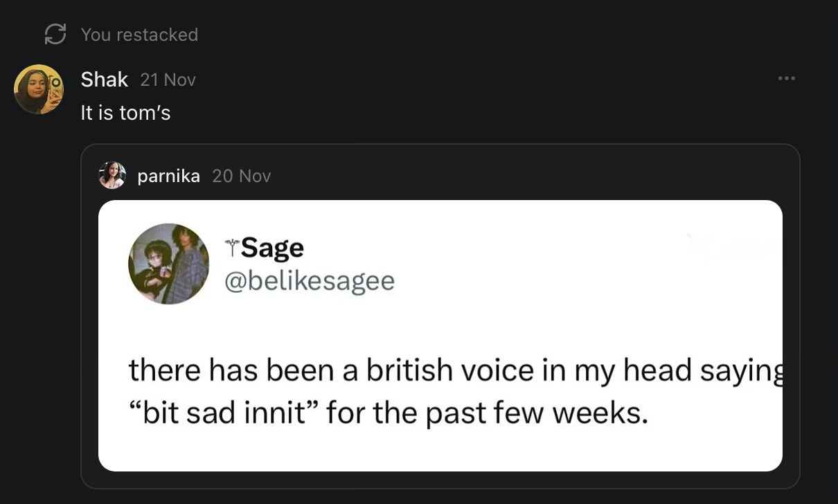Screen dimensions: 838x504
Task: Click the tweet line about british voice
Action: click(450, 370)
